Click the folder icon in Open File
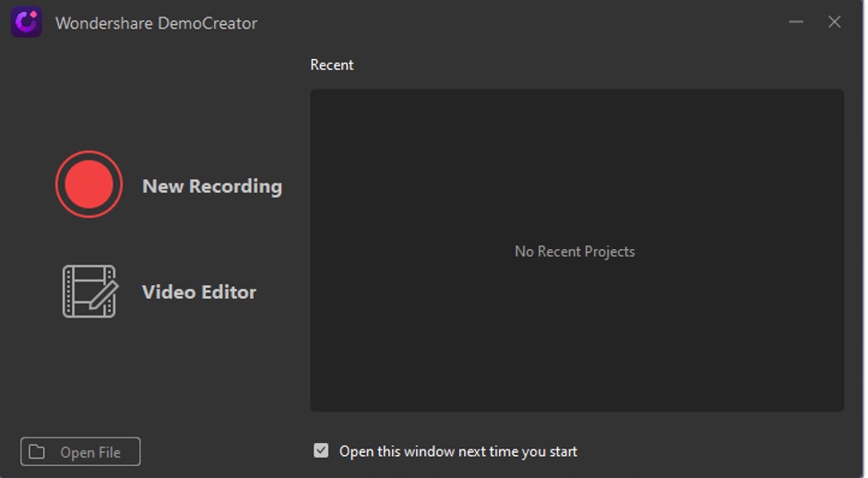This screenshot has height=478, width=868. pyautogui.click(x=37, y=452)
